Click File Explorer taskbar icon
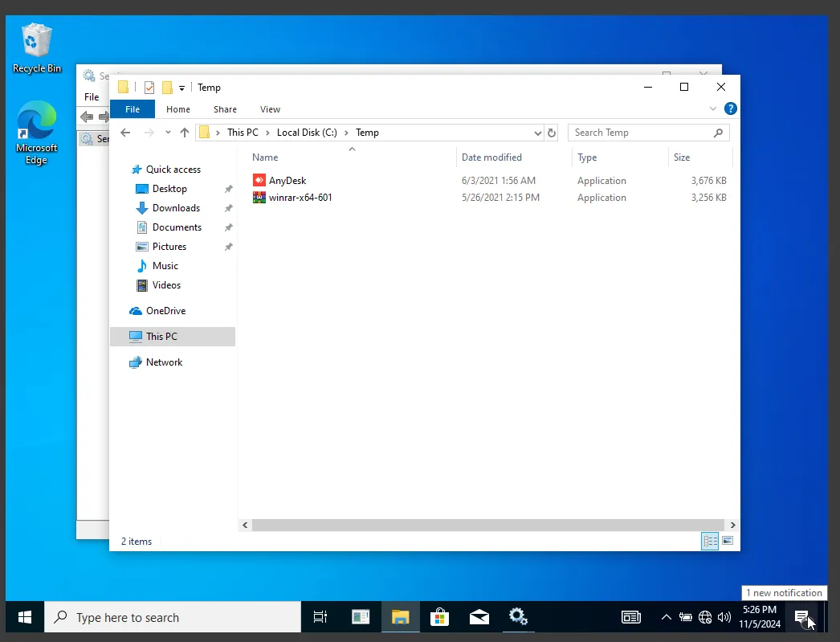Image resolution: width=840 pixels, height=642 pixels. (400, 617)
